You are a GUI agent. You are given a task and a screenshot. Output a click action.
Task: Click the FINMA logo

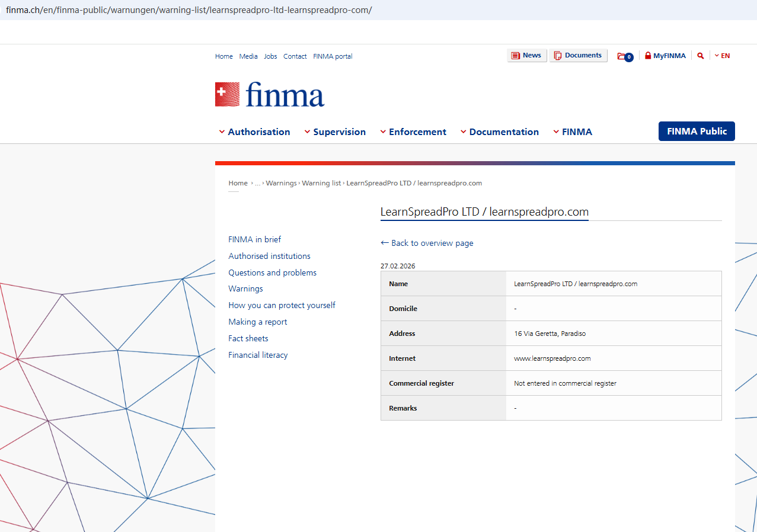pyautogui.click(x=270, y=95)
